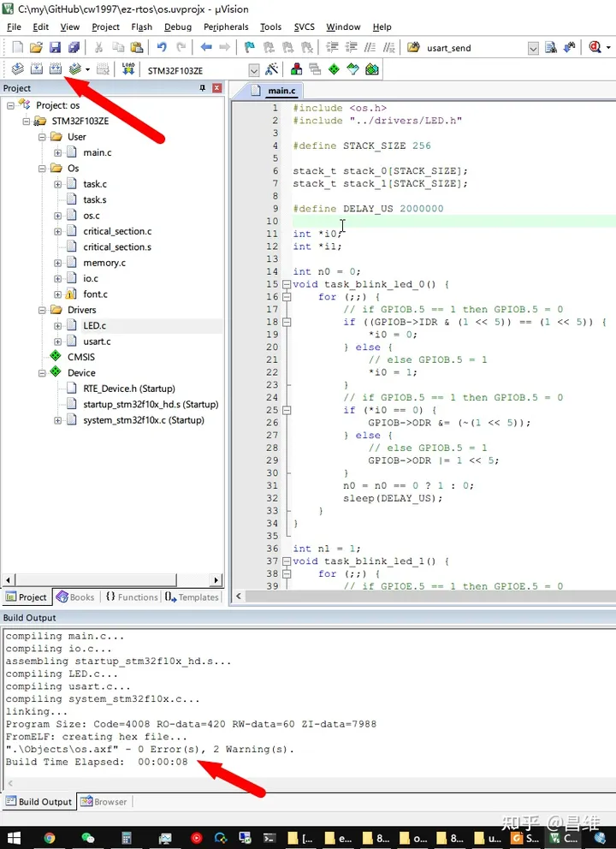Switch to the Browser tab beside Build Output

(x=104, y=801)
